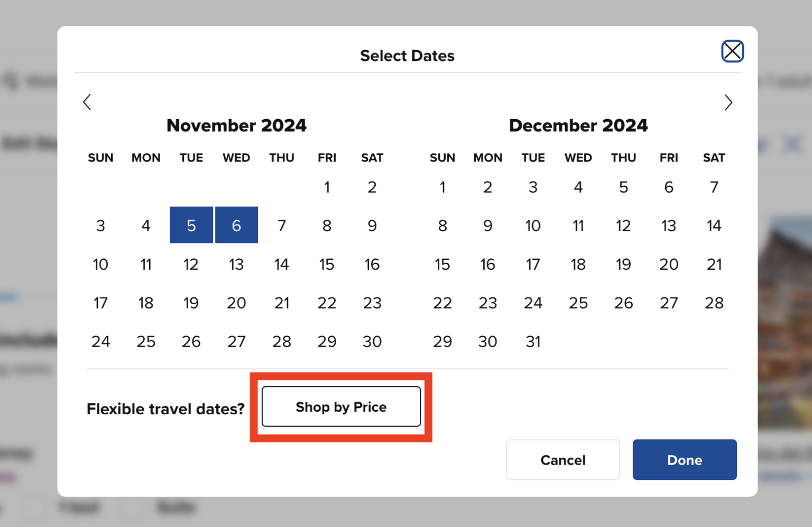Pick December 31 on the calendar

coord(533,341)
